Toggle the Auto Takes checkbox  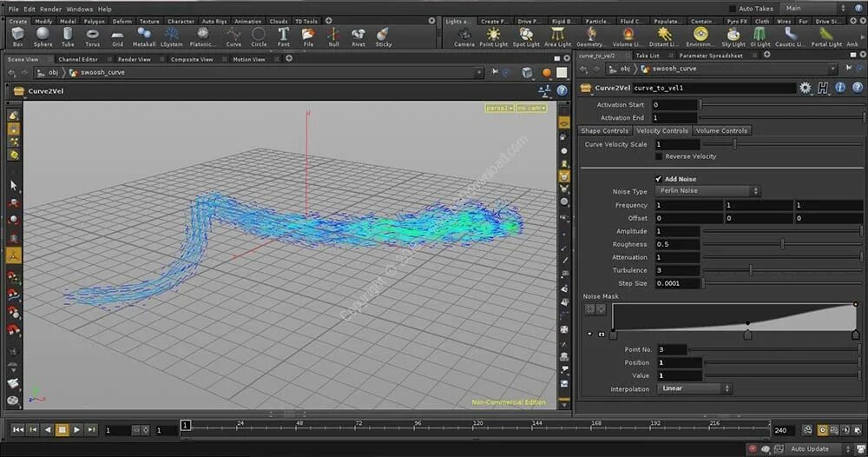click(x=733, y=9)
